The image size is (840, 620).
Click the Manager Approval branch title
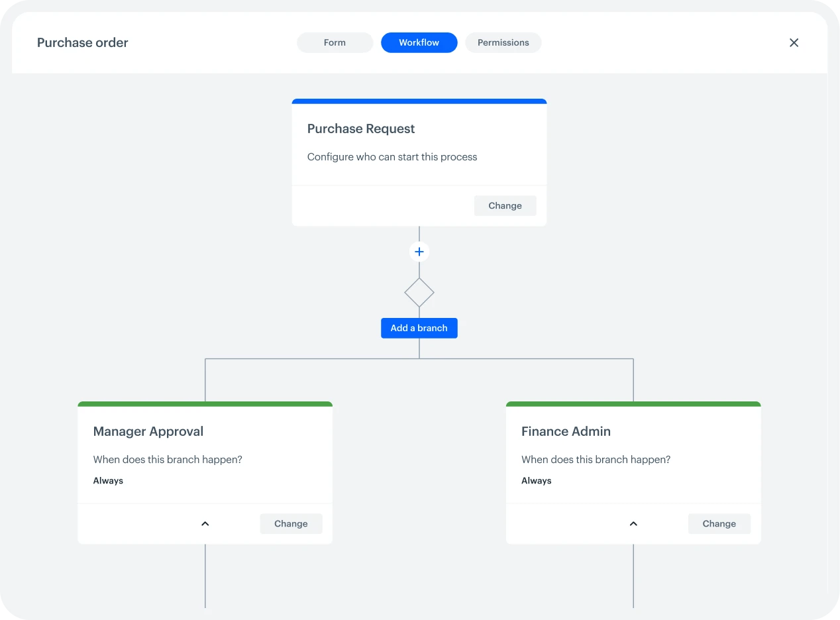(148, 431)
